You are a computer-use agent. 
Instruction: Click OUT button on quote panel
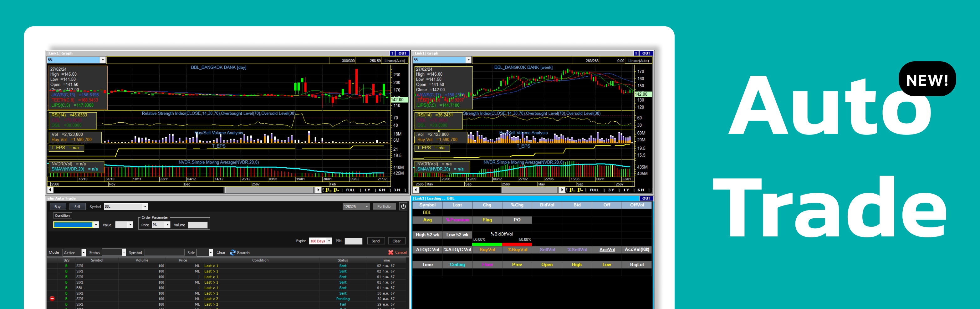coord(646,198)
